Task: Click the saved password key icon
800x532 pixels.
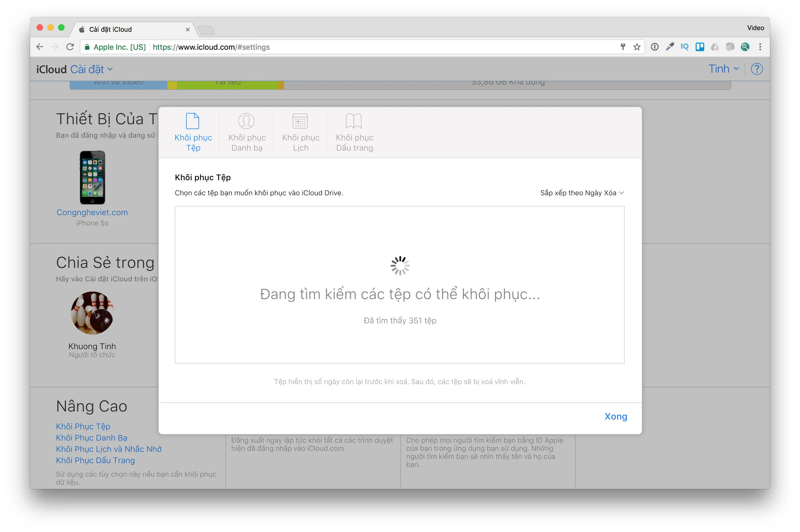Action: tap(622, 47)
